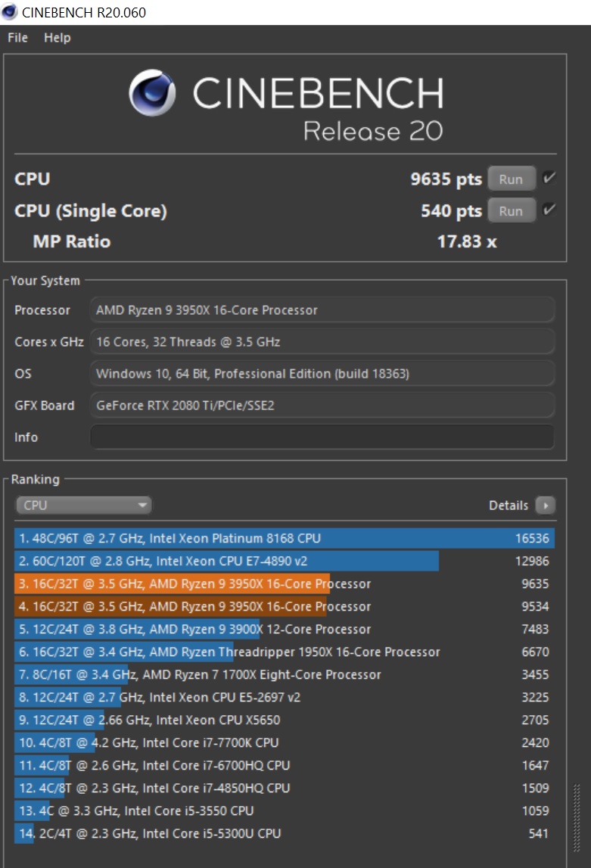Select rank 4 Ryzen 9 3950X entry
Screen dimensions: 591x868
point(285,606)
